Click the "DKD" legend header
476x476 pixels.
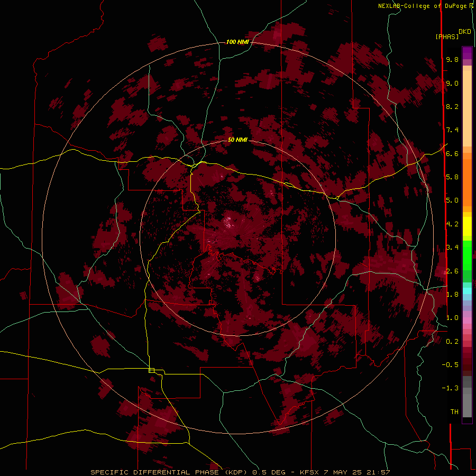[x=464, y=32]
